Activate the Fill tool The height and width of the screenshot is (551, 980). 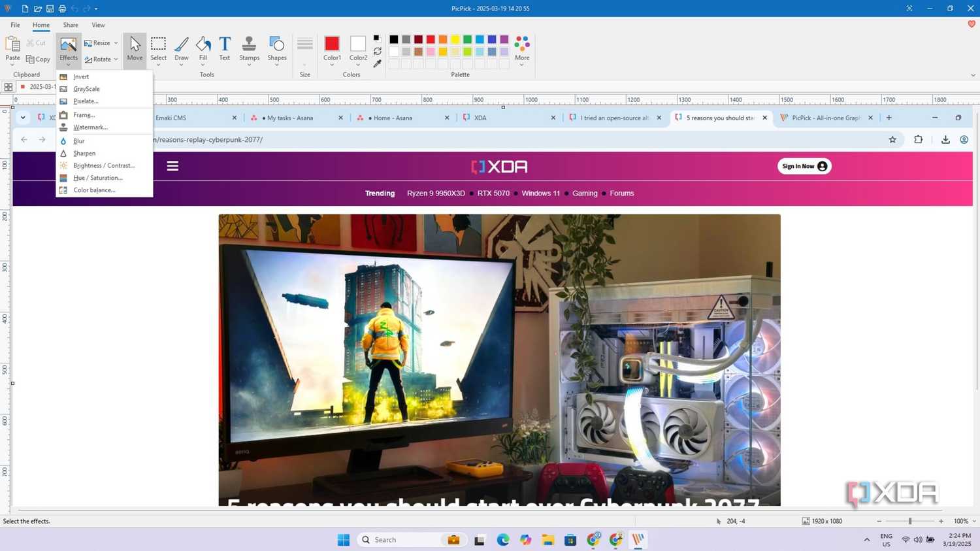(203, 50)
